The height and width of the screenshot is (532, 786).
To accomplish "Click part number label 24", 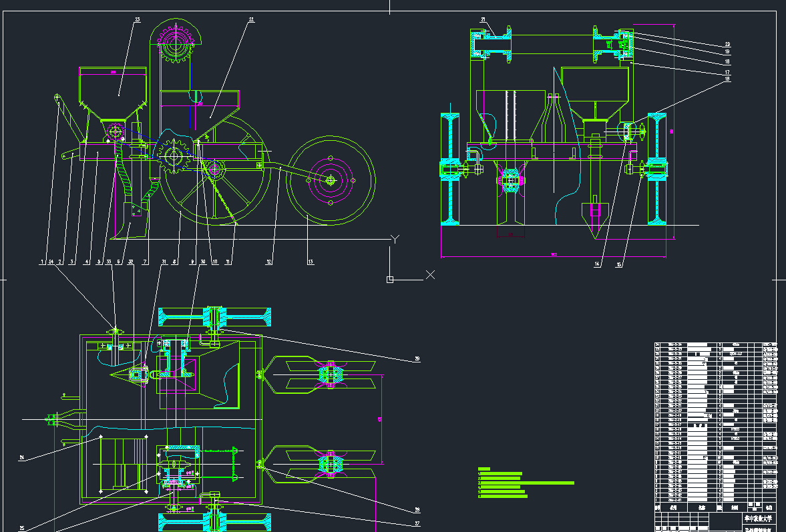I will pyautogui.click(x=21, y=457).
